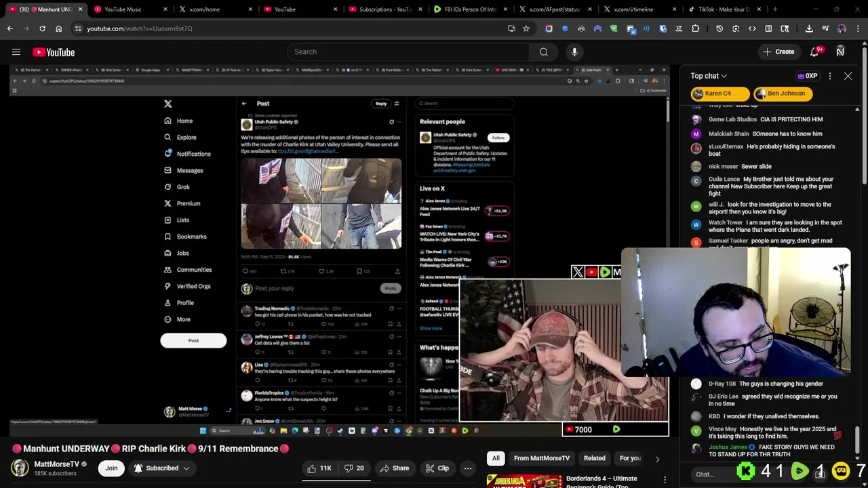Select the Related chip

pyautogui.click(x=595, y=459)
